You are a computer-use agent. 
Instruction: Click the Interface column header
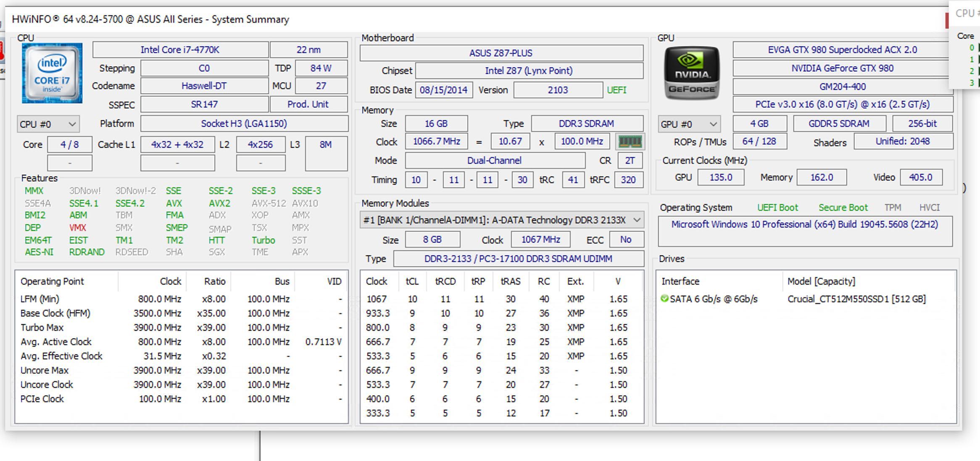[719, 281]
